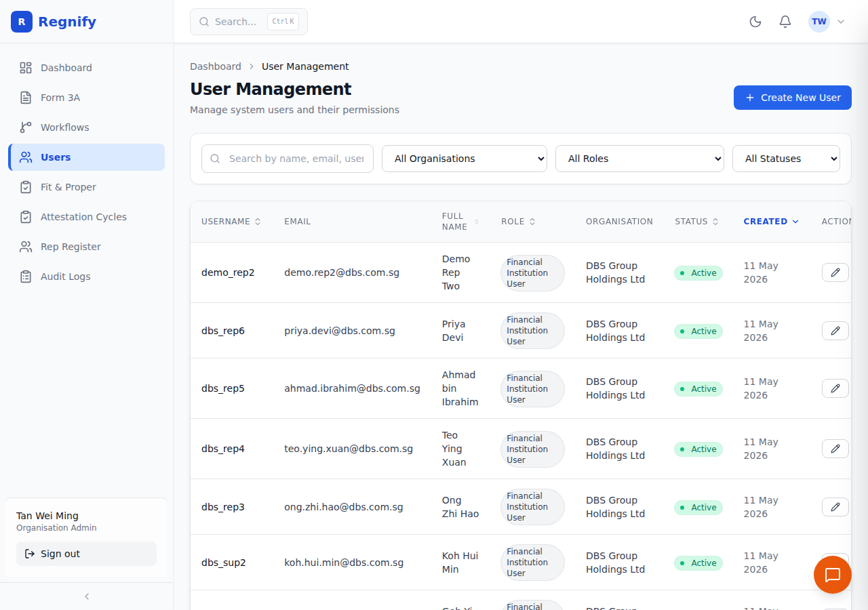Open the All Roles filter dropdown
Screen dimensions: 868x610
pos(639,159)
